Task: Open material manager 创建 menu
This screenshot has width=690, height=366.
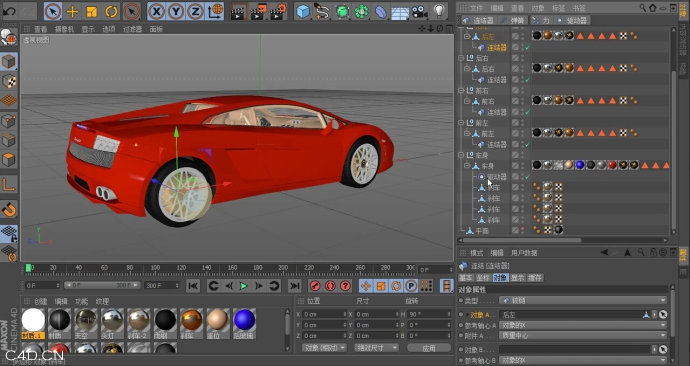Action: click(40, 301)
